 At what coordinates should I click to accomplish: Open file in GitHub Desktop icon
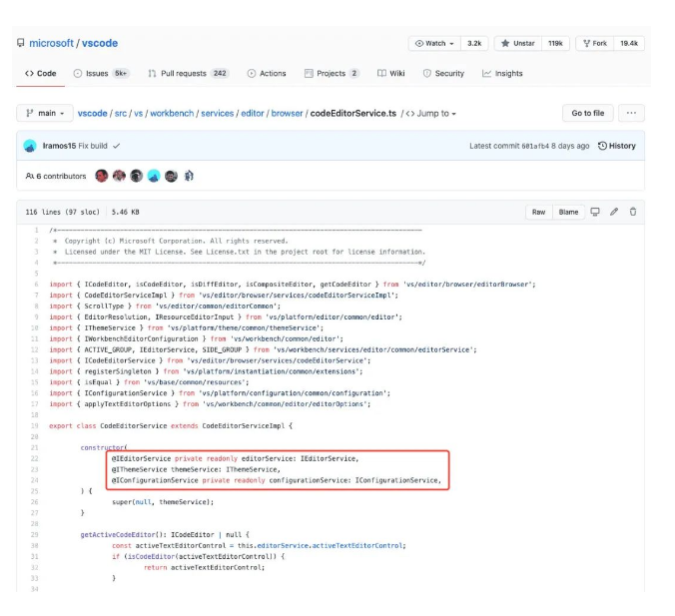pyautogui.click(x=595, y=212)
